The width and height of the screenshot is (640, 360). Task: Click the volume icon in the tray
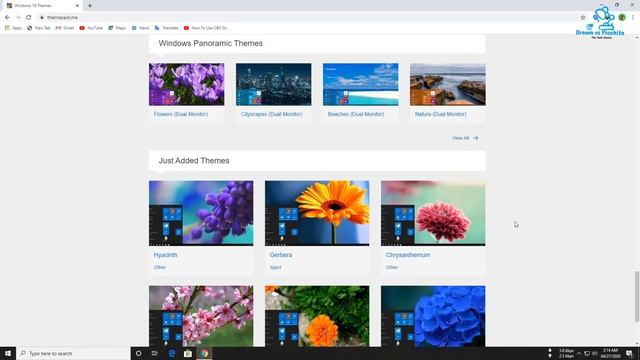pos(595,353)
